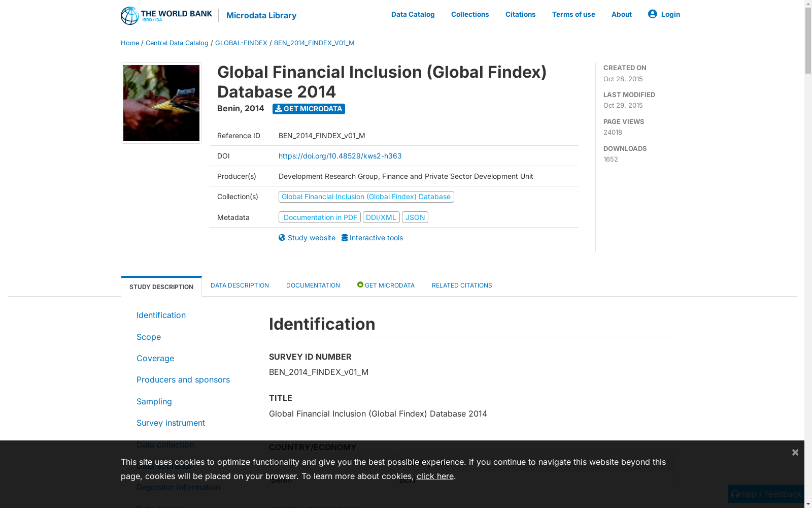Click the Home breadcrumb
This screenshot has width=812, height=508.
pyautogui.click(x=130, y=43)
